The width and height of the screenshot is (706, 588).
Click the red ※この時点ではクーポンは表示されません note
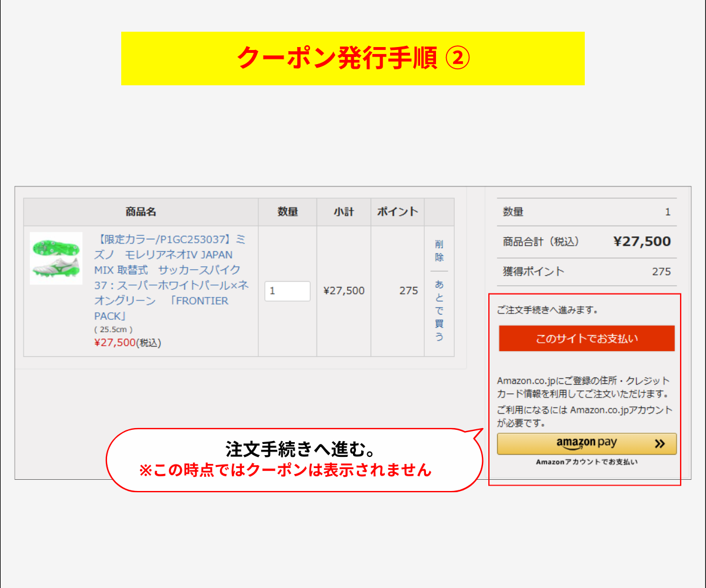tap(285, 470)
